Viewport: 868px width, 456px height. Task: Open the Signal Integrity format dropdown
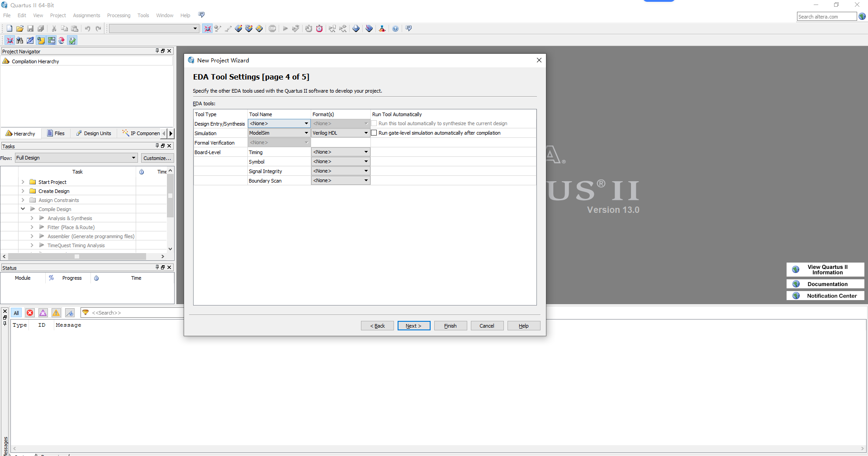(341, 171)
